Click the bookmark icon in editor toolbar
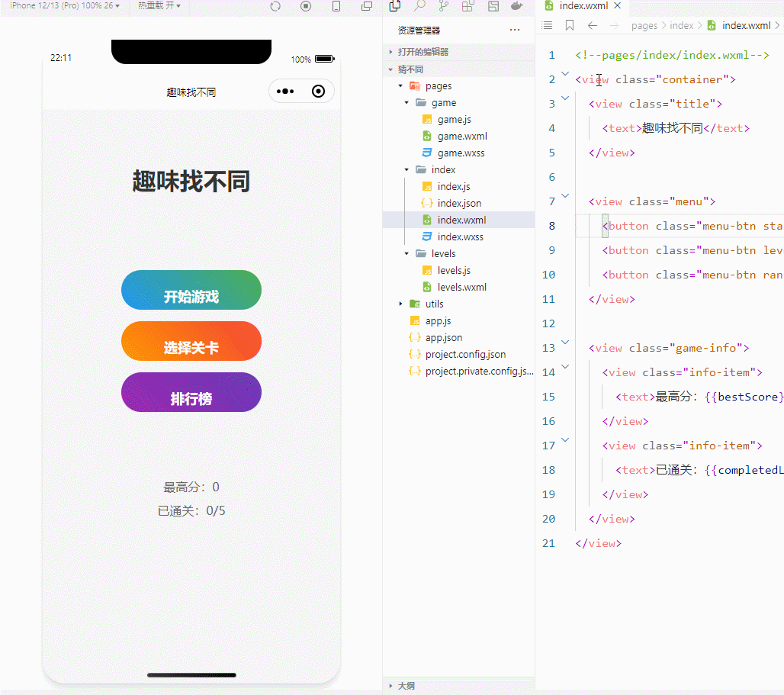 570,25
